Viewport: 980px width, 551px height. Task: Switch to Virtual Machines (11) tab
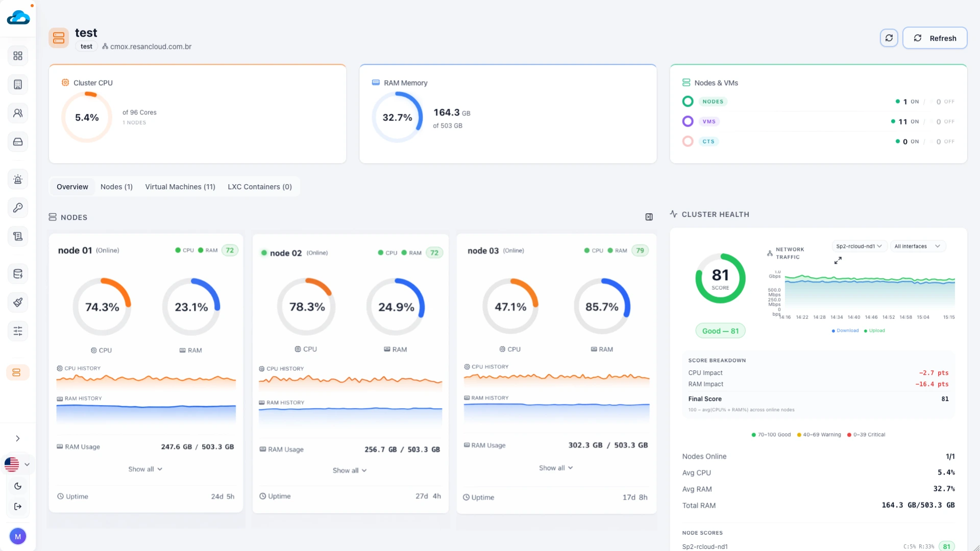[180, 187]
